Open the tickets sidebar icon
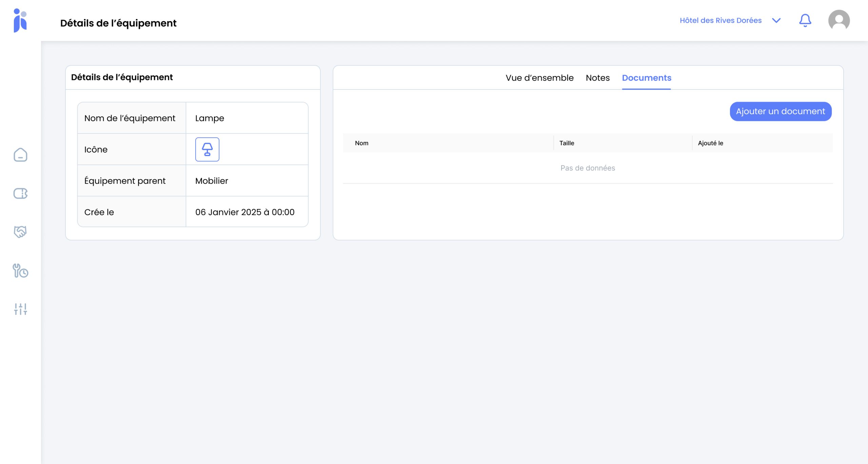Screen dimensions: 868x464 (x=20, y=194)
